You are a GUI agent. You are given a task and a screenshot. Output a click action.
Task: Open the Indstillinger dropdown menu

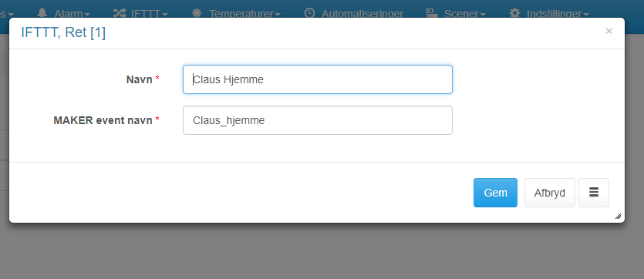coord(558,14)
